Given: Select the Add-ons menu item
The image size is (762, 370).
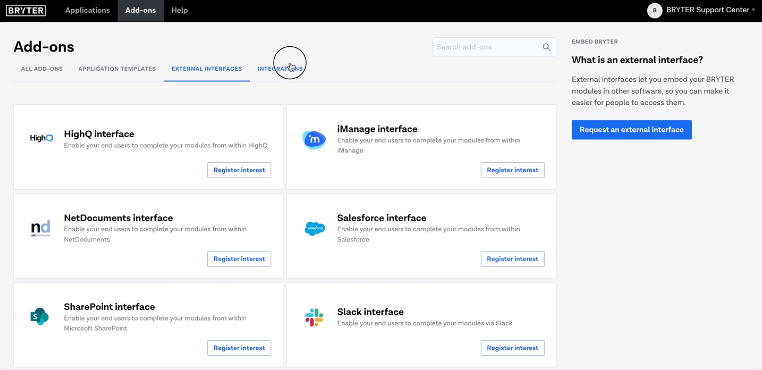Looking at the screenshot, I should pos(140,10).
